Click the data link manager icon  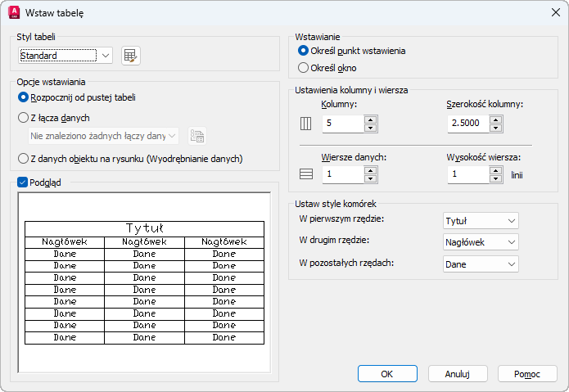196,137
